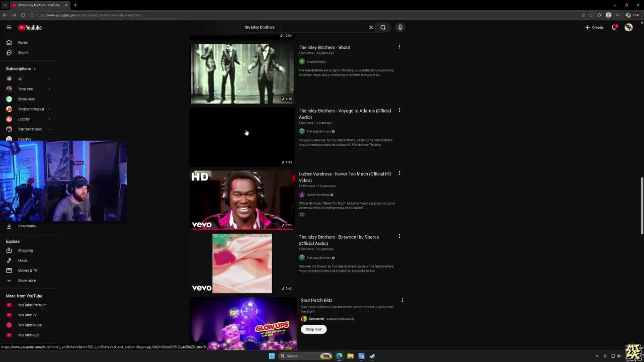Open the notifications bell
Screen dimensions: 644x362
[614, 28]
